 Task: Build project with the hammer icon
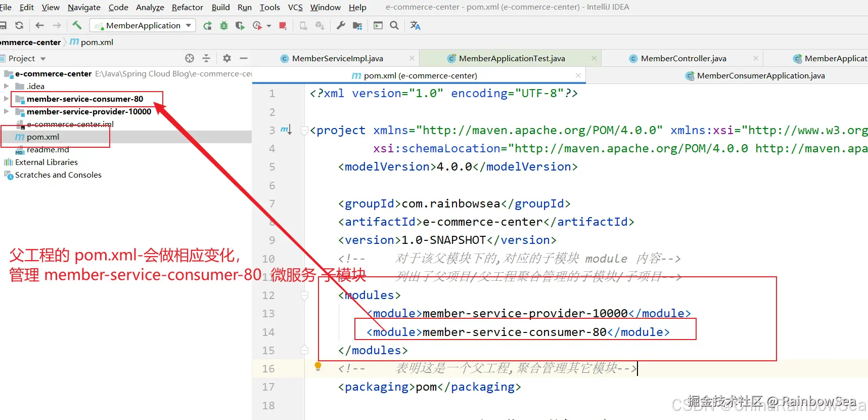coord(77,25)
